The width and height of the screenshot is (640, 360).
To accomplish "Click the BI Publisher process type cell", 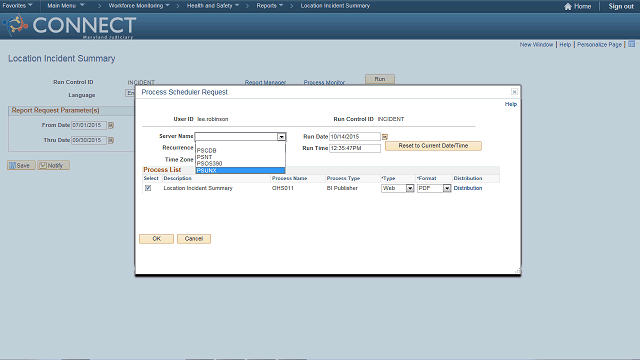I will (342, 188).
